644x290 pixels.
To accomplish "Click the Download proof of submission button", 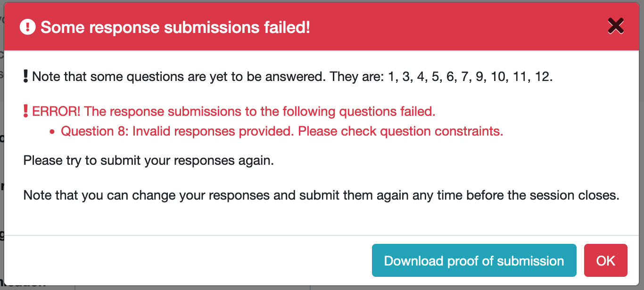I will pyautogui.click(x=474, y=260).
